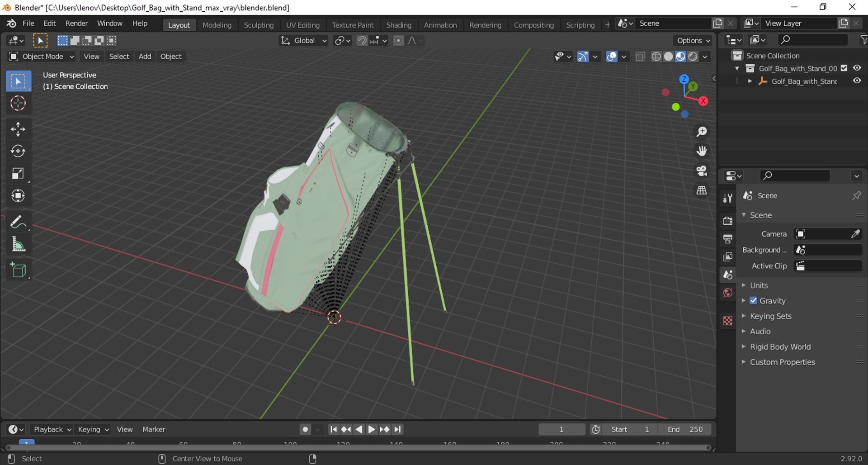Open the World properties globe icon
Image resolution: width=868 pixels, height=465 pixels.
[x=727, y=293]
